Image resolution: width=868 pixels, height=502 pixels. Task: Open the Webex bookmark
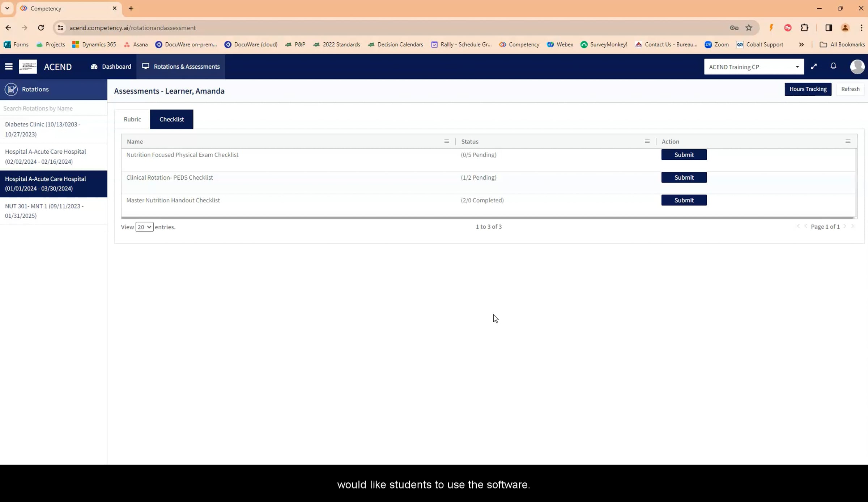560,44
